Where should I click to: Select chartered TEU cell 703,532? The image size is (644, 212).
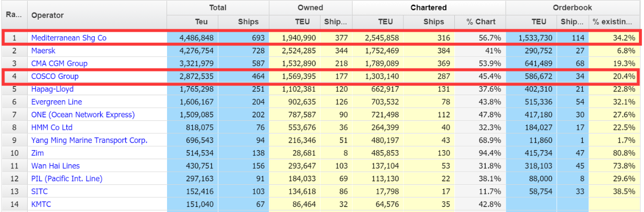pyautogui.click(x=378, y=102)
